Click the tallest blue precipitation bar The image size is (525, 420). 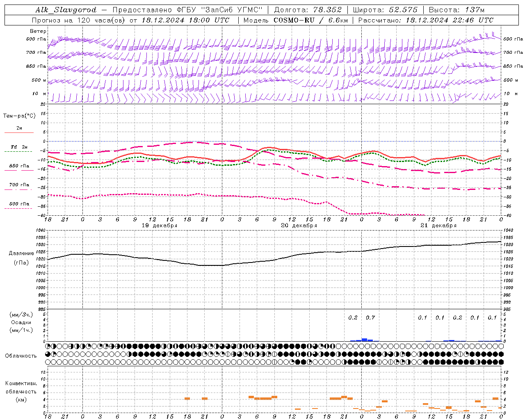click(x=364, y=340)
